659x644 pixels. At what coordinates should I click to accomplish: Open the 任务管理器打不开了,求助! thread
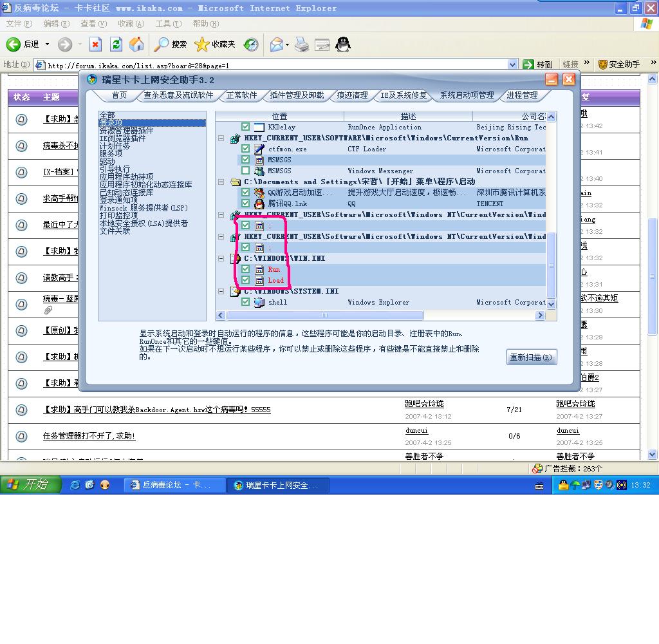point(89,436)
